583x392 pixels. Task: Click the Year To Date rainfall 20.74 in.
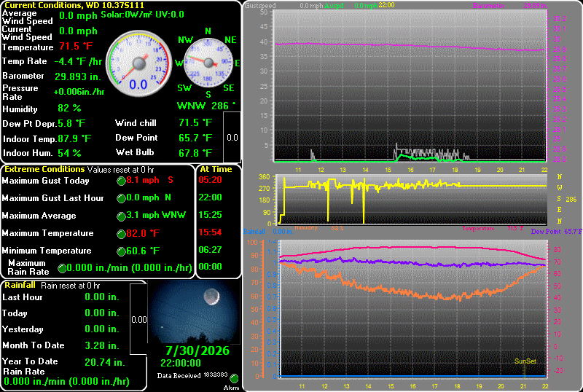pos(104,362)
